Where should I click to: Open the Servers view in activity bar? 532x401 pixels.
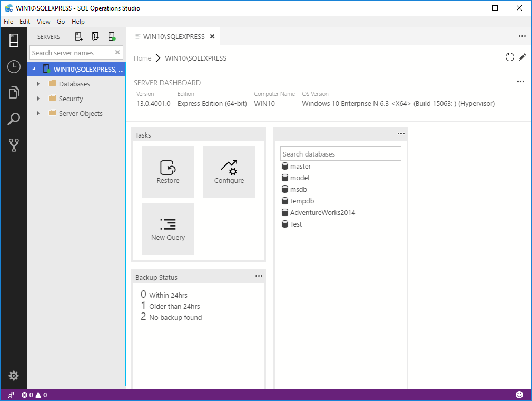(14, 41)
